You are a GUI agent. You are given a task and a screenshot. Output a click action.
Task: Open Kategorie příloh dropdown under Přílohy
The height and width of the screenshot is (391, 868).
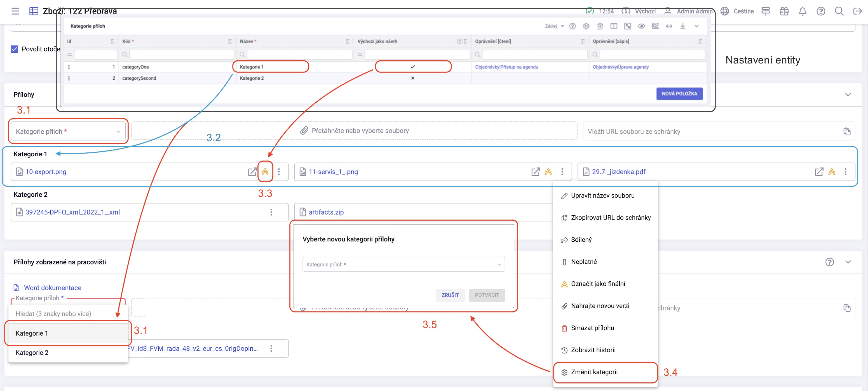click(68, 131)
